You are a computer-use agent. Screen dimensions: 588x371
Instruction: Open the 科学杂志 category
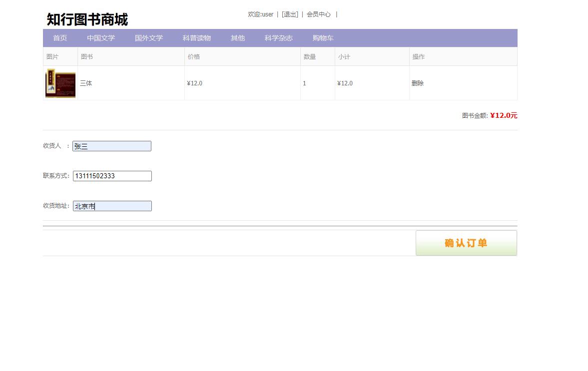click(278, 38)
